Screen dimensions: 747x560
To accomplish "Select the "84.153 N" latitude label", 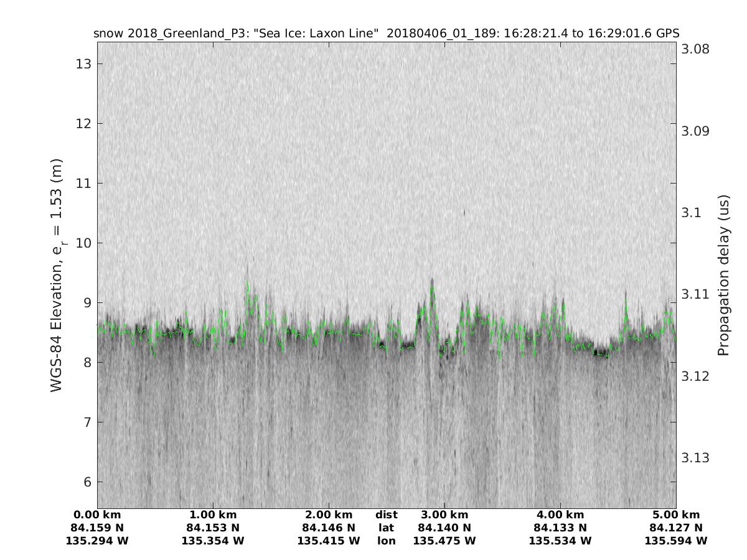I will (x=213, y=528).
